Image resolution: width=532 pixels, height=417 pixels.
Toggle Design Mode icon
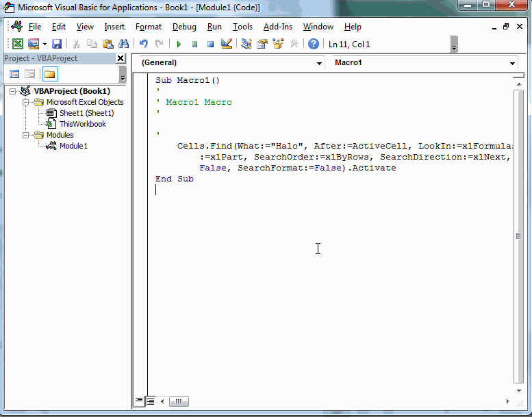227,44
